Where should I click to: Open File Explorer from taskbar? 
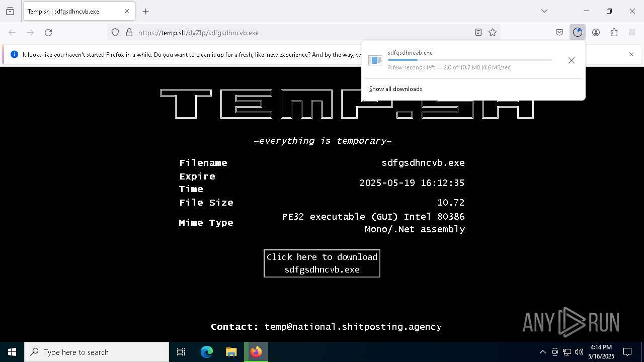coord(231,352)
